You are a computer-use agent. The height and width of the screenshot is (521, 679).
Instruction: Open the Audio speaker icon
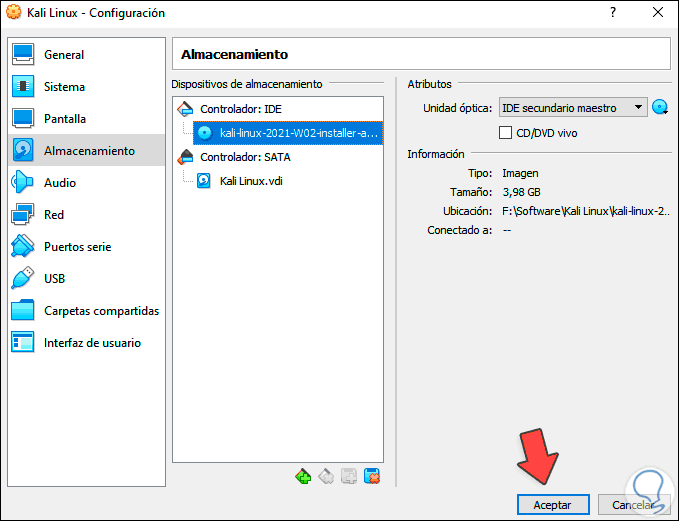tap(23, 182)
